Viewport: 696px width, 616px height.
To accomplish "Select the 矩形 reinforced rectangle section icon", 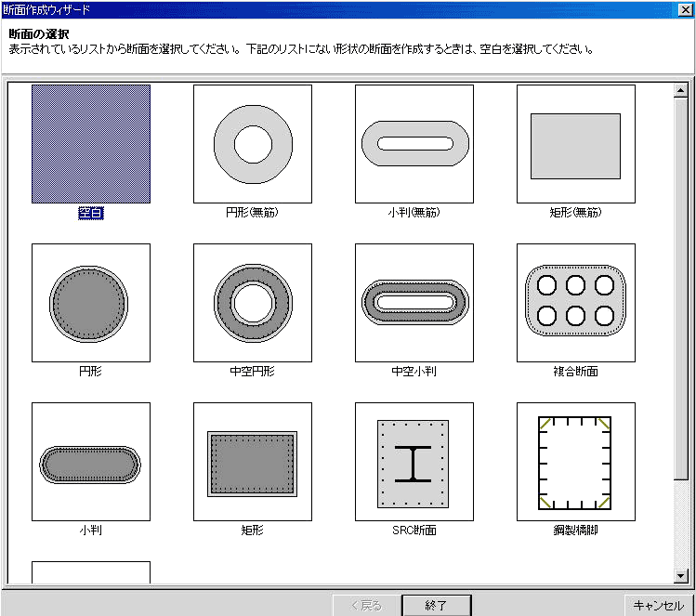I will click(253, 462).
